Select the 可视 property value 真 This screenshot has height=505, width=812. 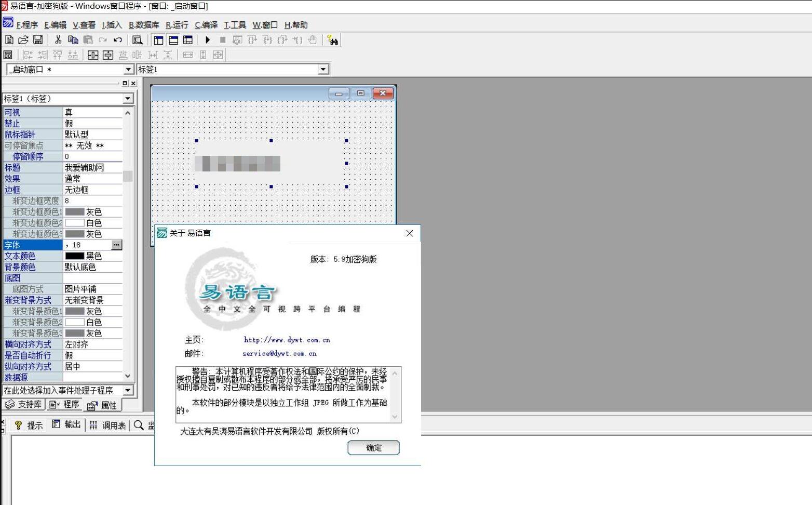(x=69, y=112)
